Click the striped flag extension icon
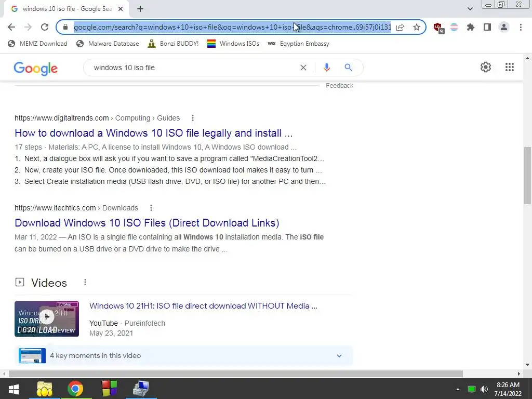 (454, 27)
